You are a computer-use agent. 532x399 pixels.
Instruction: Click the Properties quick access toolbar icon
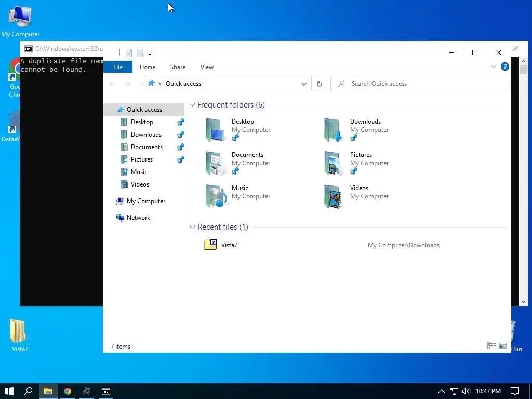coord(129,52)
